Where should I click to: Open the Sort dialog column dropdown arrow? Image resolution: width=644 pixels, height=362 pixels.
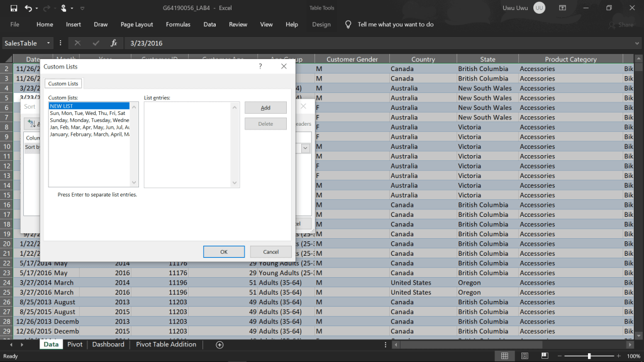click(x=305, y=148)
